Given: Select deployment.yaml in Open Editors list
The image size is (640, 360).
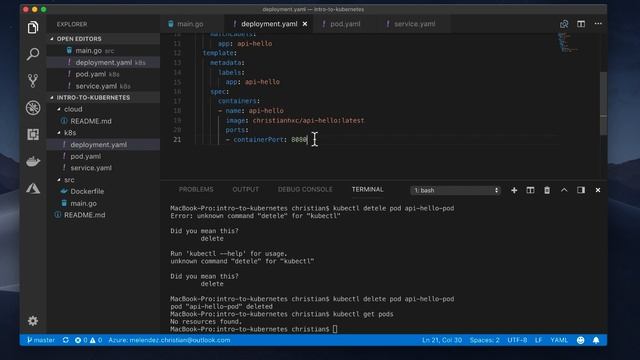Looking at the screenshot, I should (x=104, y=62).
